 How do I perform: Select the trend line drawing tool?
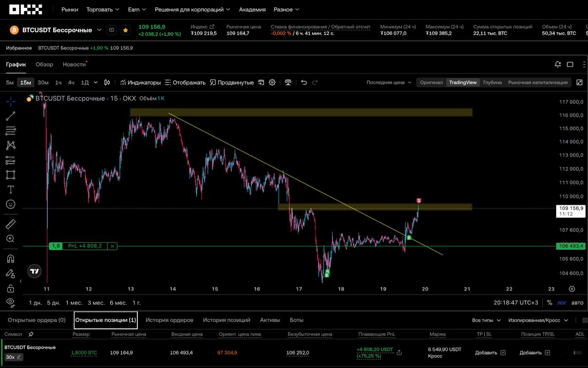click(11, 116)
